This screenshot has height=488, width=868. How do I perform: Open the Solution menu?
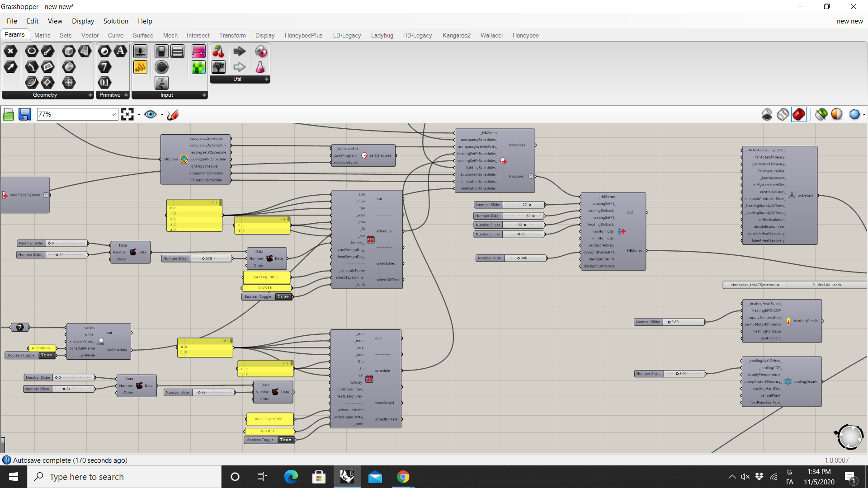coord(116,21)
